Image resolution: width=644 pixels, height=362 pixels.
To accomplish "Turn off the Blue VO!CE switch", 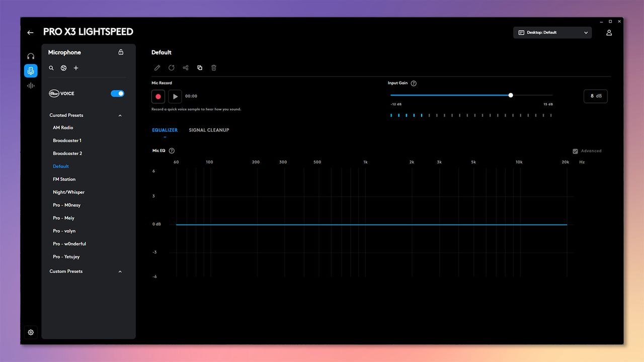I will (x=117, y=94).
